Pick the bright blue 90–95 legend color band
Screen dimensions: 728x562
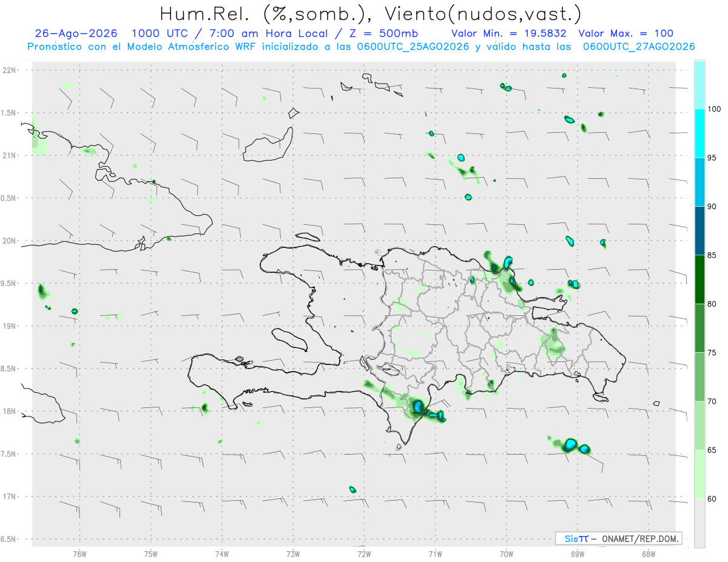[699, 182]
